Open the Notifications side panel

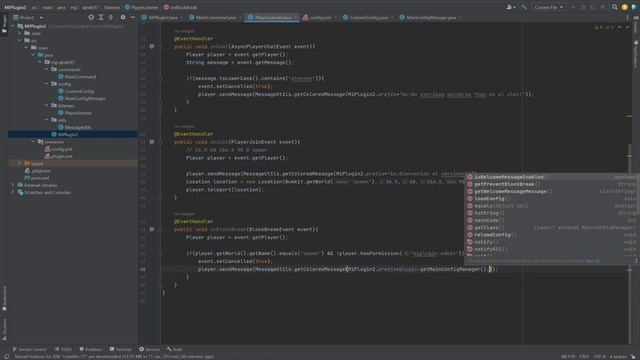tap(636, 54)
